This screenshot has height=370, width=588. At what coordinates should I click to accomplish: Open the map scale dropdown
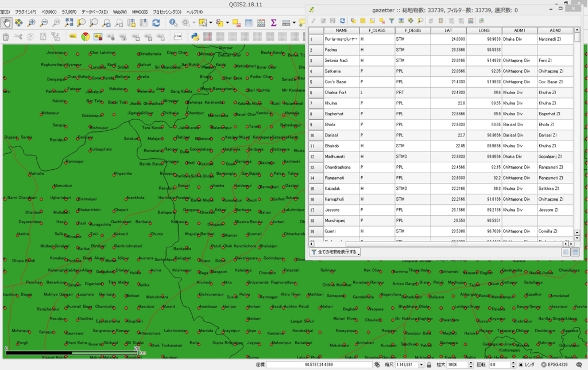coord(421,364)
